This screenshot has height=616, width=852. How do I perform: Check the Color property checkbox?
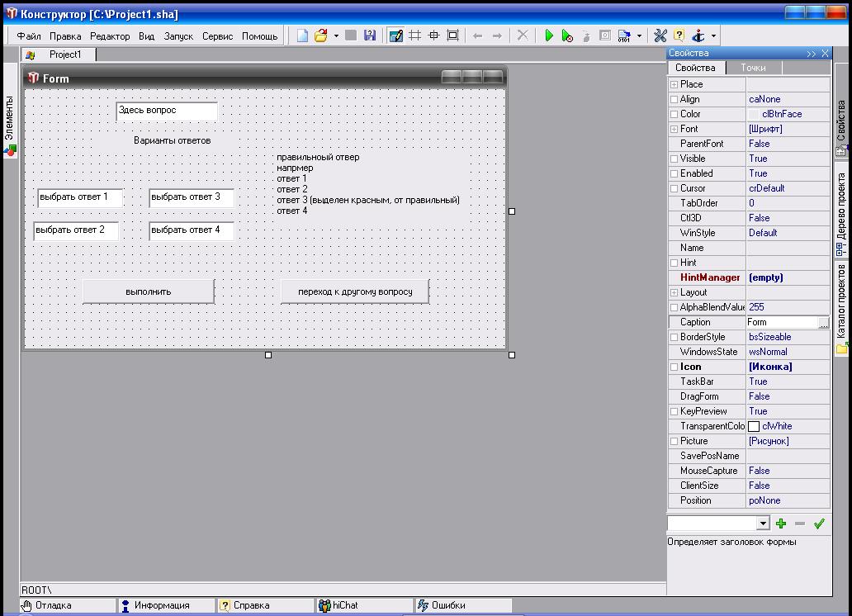[x=674, y=114]
